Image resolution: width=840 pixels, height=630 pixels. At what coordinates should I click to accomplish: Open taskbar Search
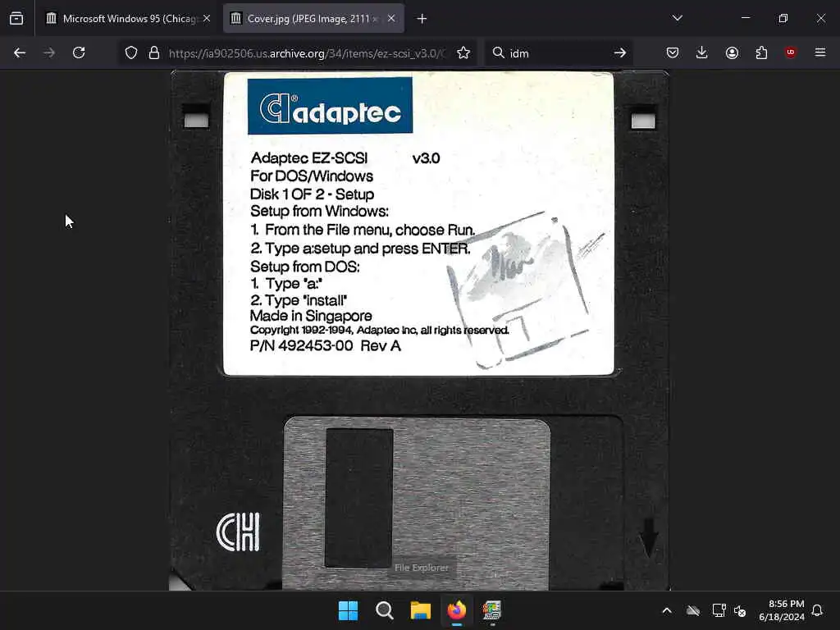(x=385, y=610)
